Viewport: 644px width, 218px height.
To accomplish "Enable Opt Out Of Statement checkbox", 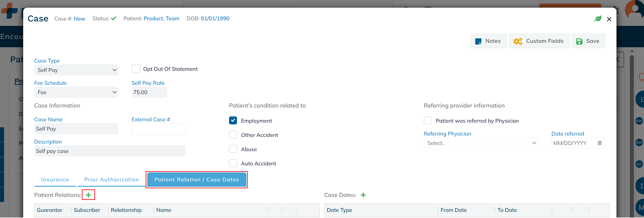I will coord(136,69).
